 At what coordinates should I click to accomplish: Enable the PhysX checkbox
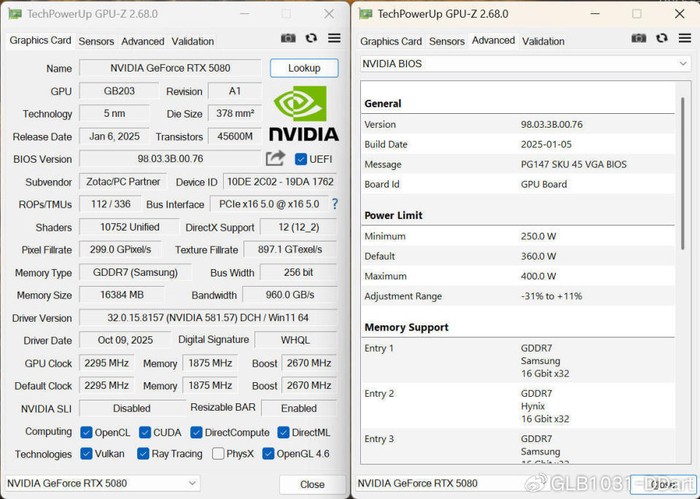[218, 453]
